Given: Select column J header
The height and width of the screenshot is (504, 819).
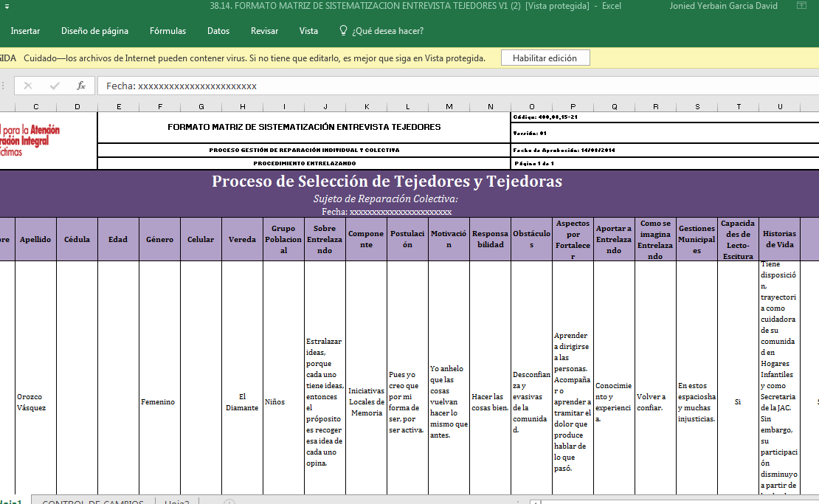Looking at the screenshot, I should [x=325, y=106].
